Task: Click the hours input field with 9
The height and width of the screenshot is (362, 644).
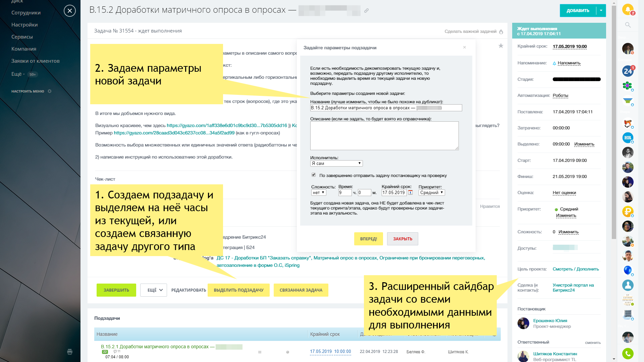Action: point(345,193)
